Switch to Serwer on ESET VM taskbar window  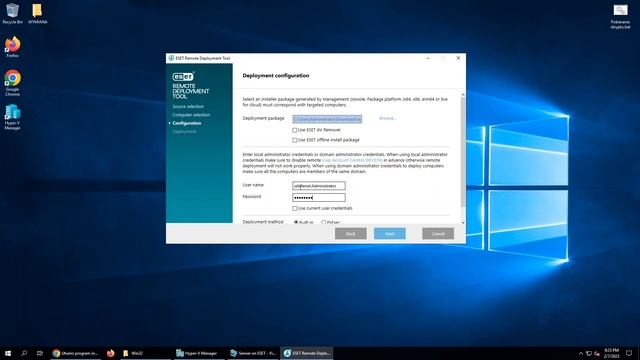pos(253,353)
